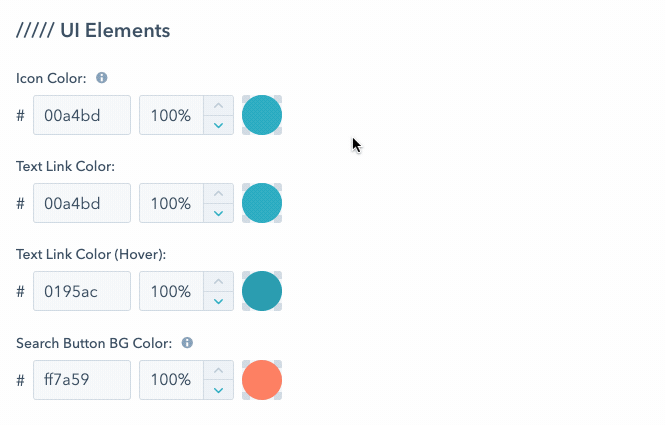Click the Icon Color opacity percentage field
Screen dimensions: 665x425
[171, 115]
